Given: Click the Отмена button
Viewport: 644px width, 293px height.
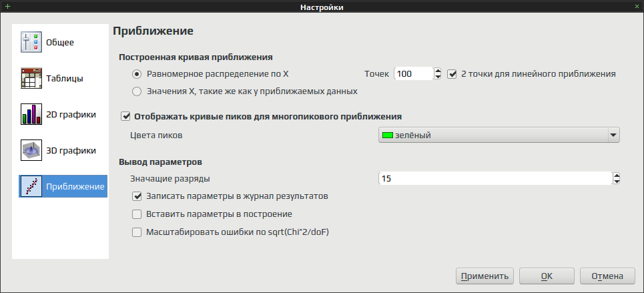Looking at the screenshot, I should coord(607,276).
